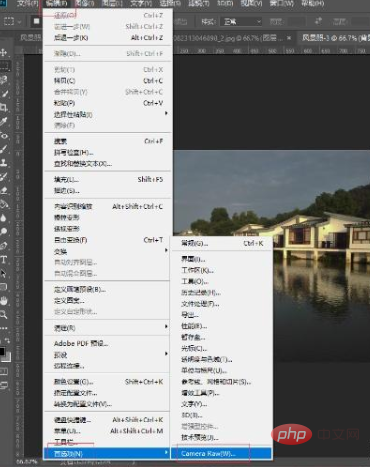Expand the 选择性粘贴 submenu

(108, 114)
